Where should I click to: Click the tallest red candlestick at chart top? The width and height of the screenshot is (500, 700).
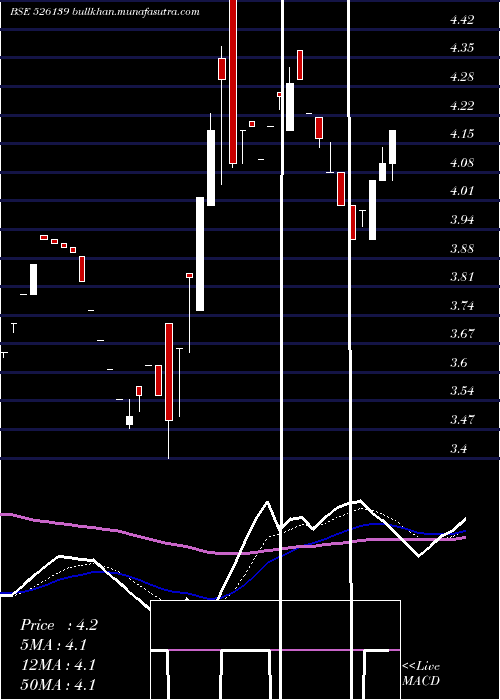(233, 82)
